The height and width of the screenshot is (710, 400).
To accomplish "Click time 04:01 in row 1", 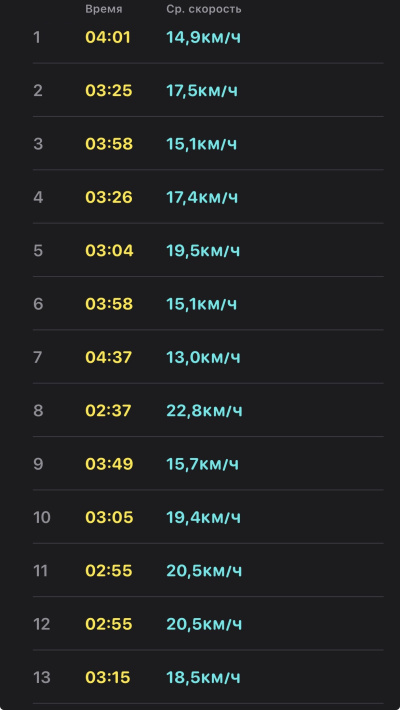I will [x=108, y=37].
